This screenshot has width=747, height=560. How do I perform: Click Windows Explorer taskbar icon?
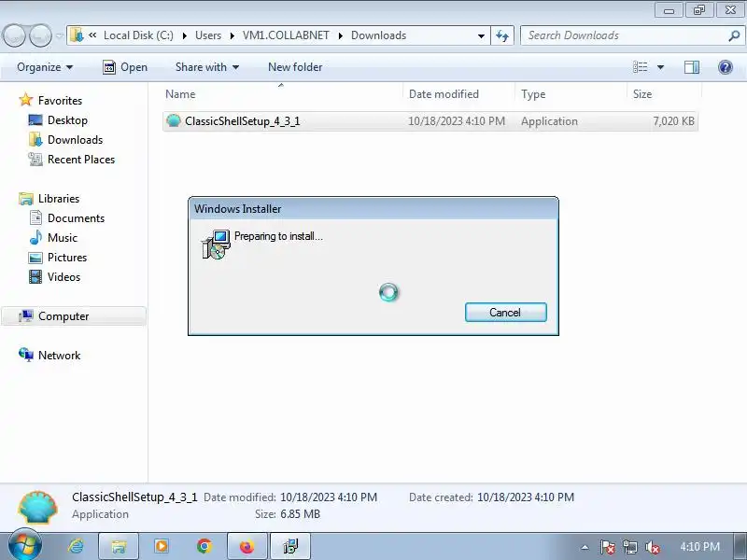(x=119, y=546)
